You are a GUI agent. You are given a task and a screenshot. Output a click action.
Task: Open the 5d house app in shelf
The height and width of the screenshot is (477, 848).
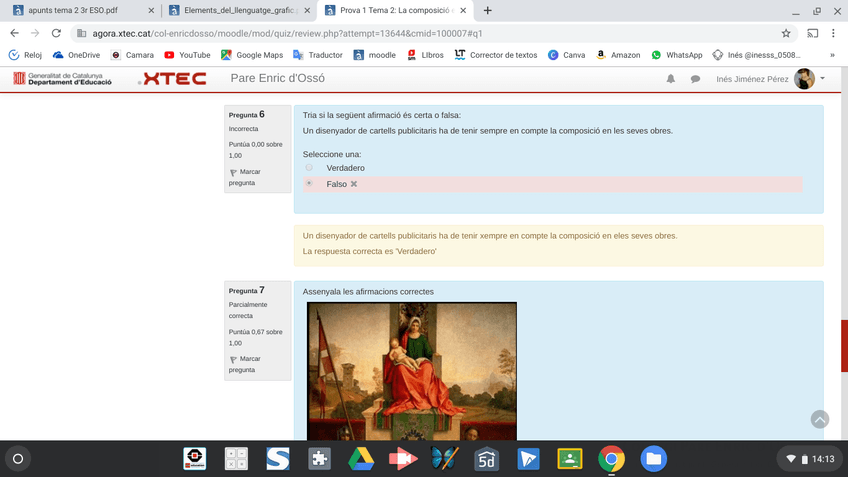486,459
